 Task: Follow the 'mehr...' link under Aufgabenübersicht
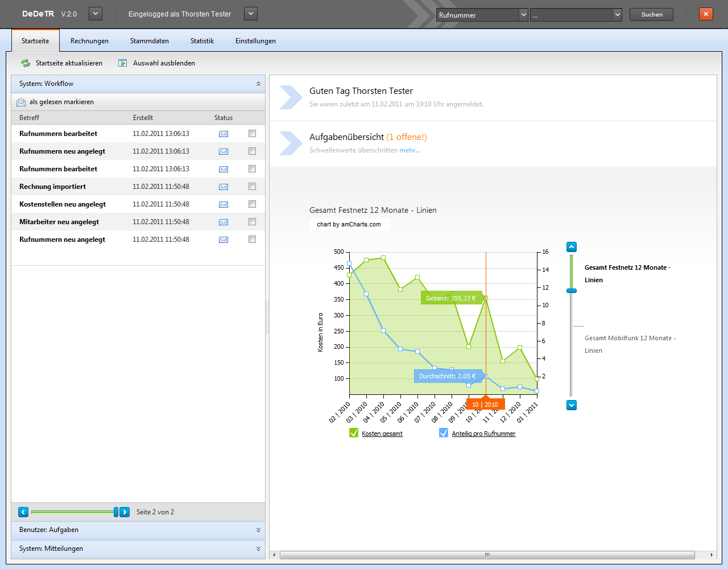409,150
